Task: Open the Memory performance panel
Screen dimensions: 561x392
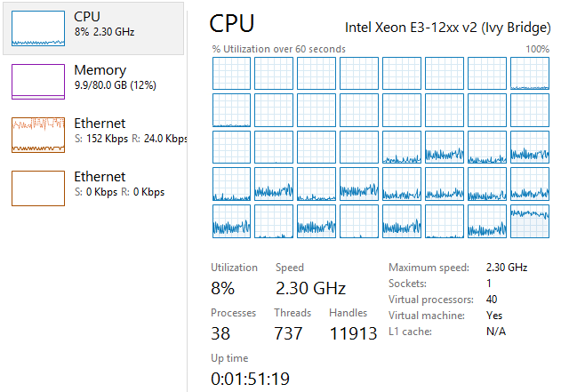Action: click(x=93, y=82)
